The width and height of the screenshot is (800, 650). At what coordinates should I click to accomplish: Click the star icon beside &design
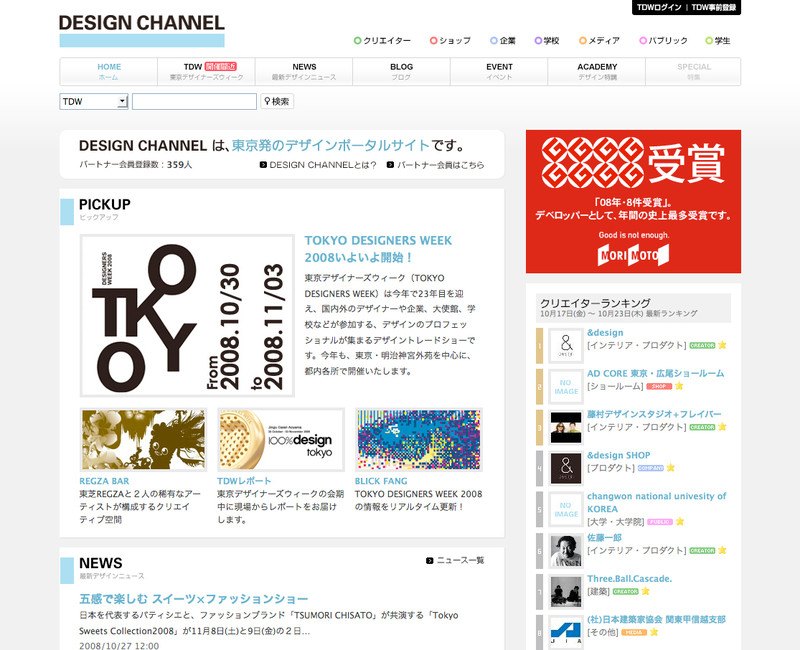(x=722, y=345)
